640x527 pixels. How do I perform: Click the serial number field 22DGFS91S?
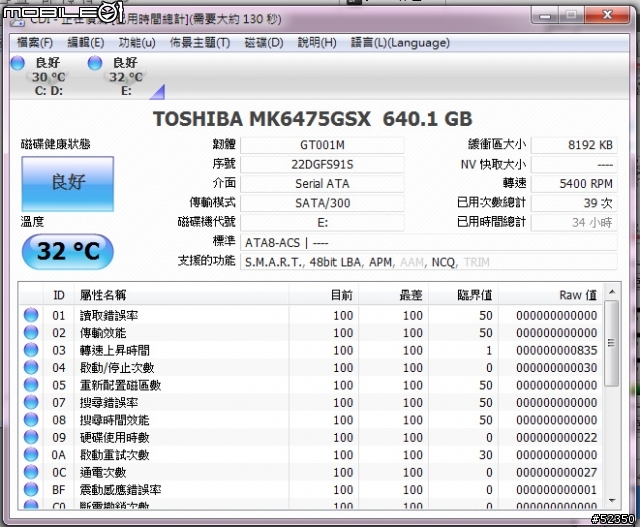322,165
